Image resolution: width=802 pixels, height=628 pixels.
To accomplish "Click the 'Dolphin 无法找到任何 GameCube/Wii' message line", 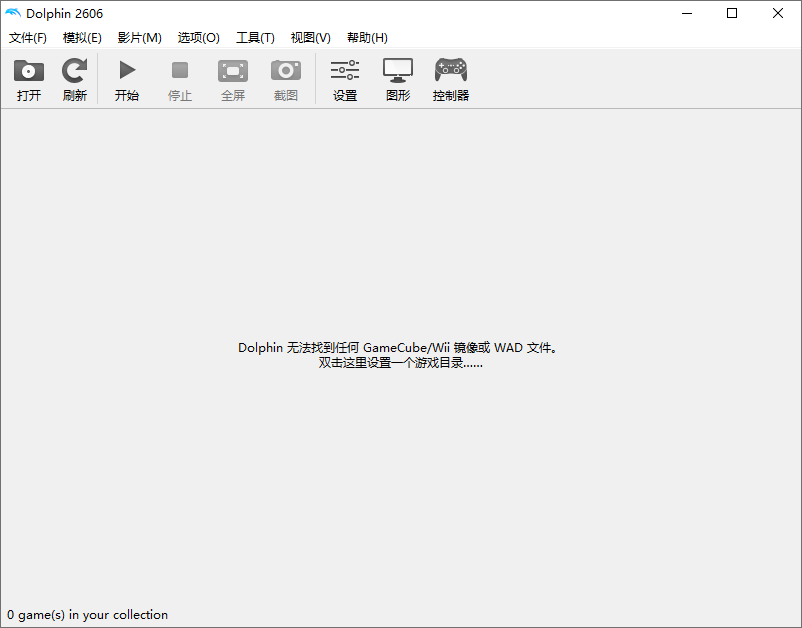I will (x=398, y=348).
